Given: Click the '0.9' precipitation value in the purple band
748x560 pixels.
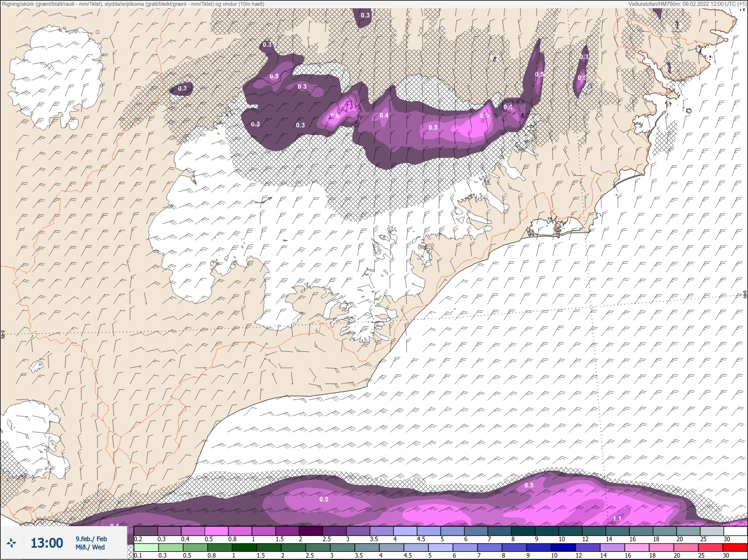Looking at the screenshot, I should point(484,116).
